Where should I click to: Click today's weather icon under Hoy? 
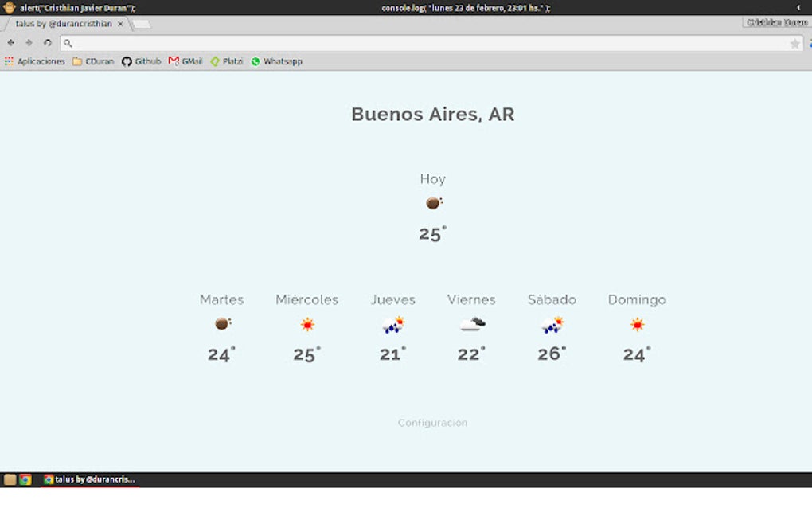(x=433, y=202)
